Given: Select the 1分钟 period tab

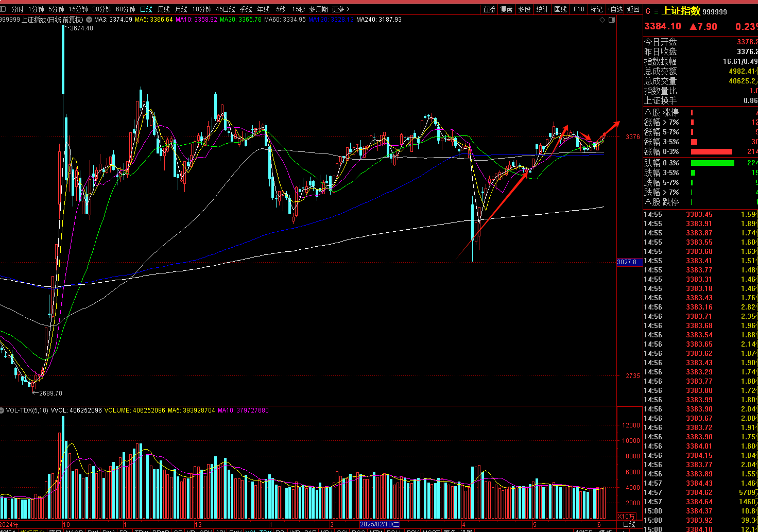Looking at the screenshot, I should click(36, 9).
